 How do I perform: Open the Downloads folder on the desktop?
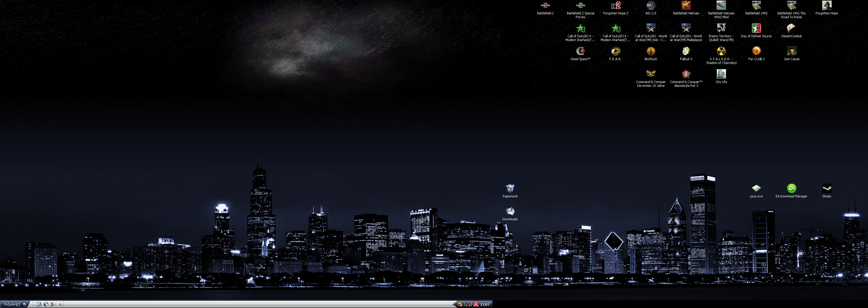tap(510, 211)
